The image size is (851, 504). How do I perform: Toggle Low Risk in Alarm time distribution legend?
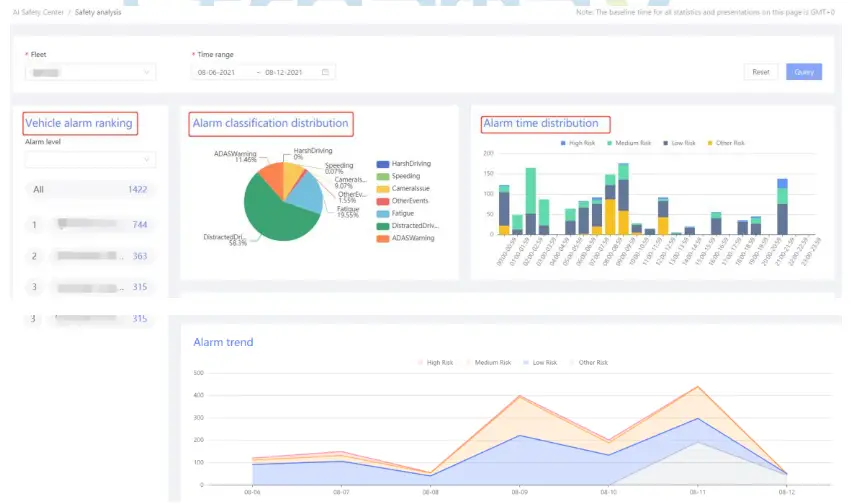pos(679,143)
